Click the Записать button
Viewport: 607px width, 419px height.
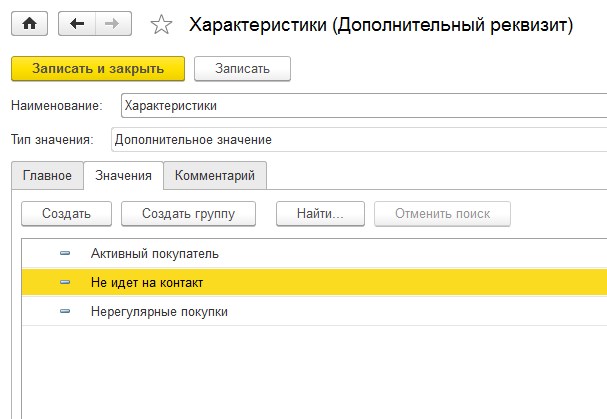point(242,69)
